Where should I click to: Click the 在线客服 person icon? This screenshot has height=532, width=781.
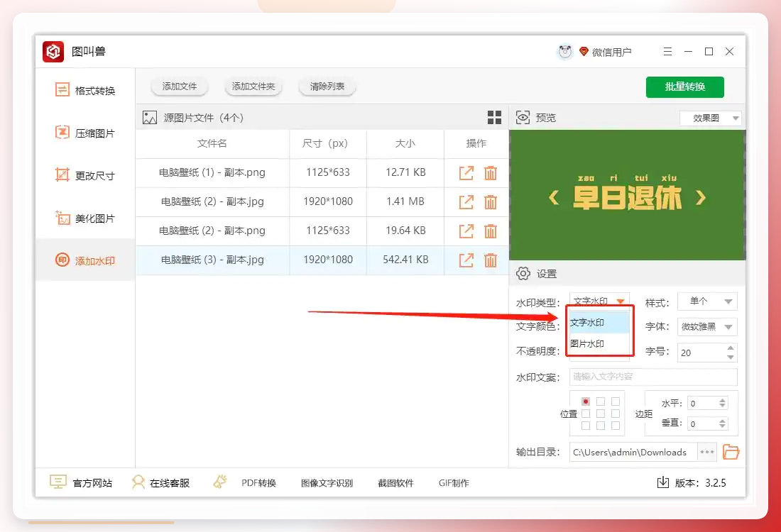pyautogui.click(x=138, y=482)
